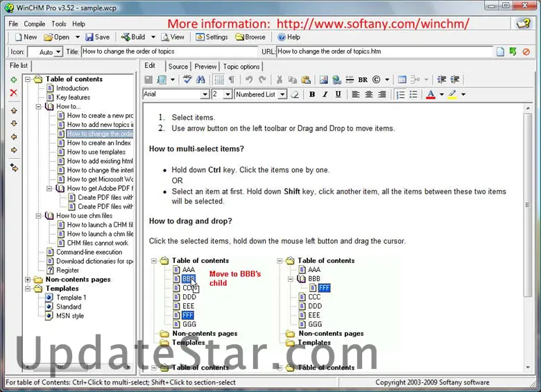541x392 pixels.
Task: Align text right
Action: pyautogui.click(x=382, y=94)
